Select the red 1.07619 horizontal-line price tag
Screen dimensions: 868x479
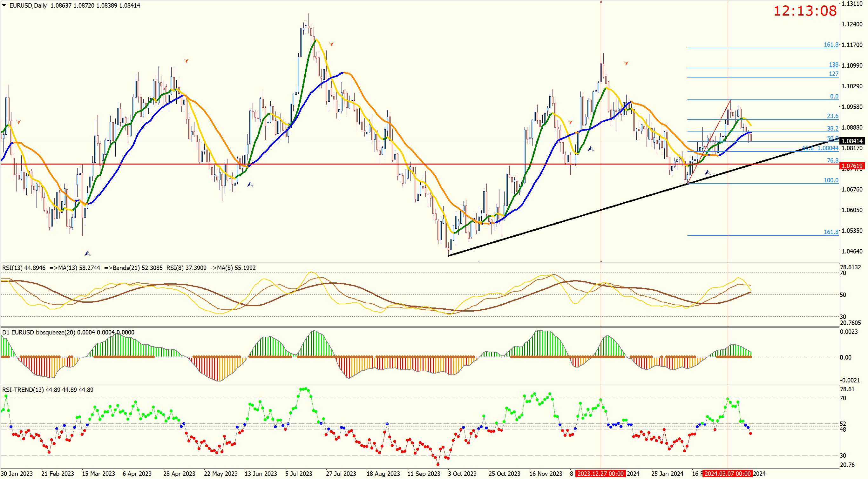[851, 166]
